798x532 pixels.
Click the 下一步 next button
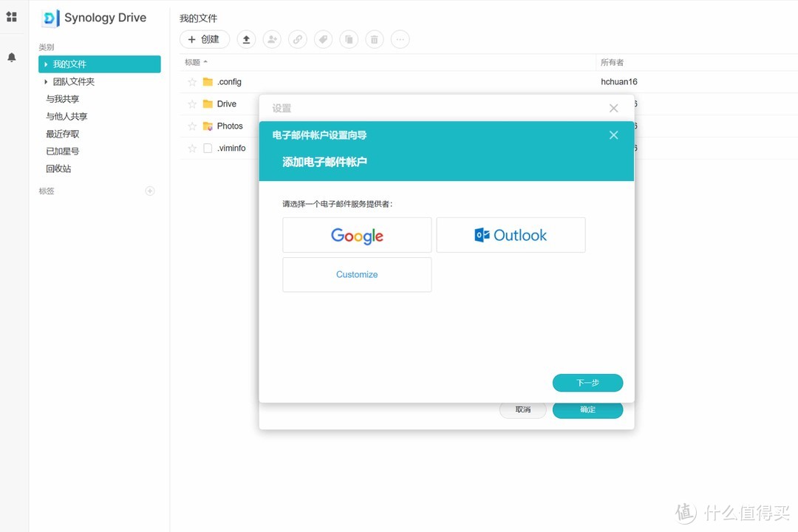point(588,383)
